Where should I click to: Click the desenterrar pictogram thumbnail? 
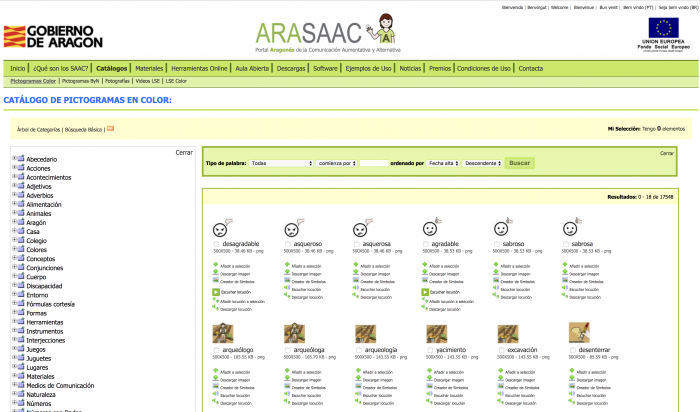578,333
